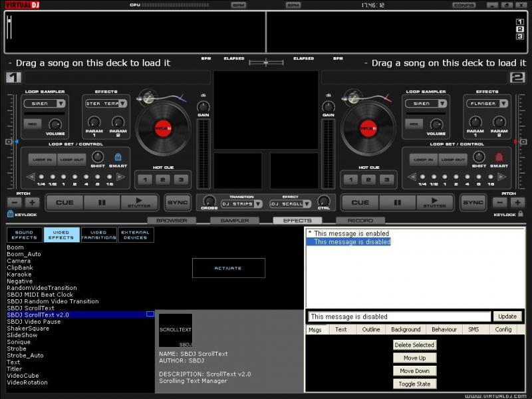Set deck 2 loop length to 16 beats

[x=490, y=177]
